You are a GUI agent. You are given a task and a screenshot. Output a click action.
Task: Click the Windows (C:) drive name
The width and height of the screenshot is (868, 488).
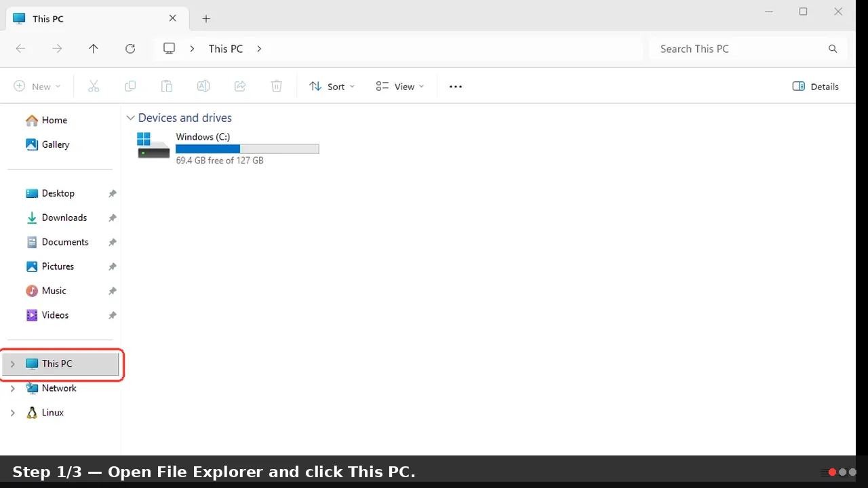click(203, 137)
